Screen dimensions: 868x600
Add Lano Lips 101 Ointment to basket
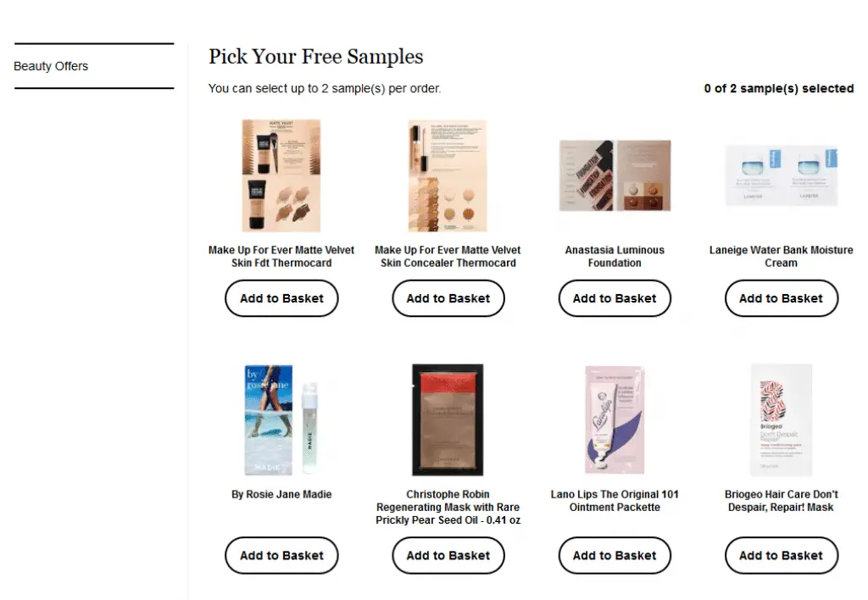coord(615,555)
